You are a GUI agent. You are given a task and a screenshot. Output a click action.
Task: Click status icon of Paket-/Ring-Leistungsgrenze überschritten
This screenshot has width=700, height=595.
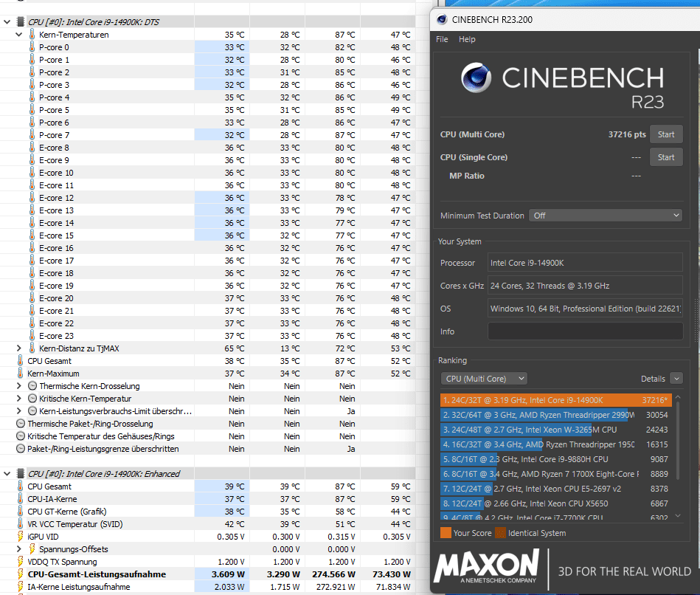(21, 449)
